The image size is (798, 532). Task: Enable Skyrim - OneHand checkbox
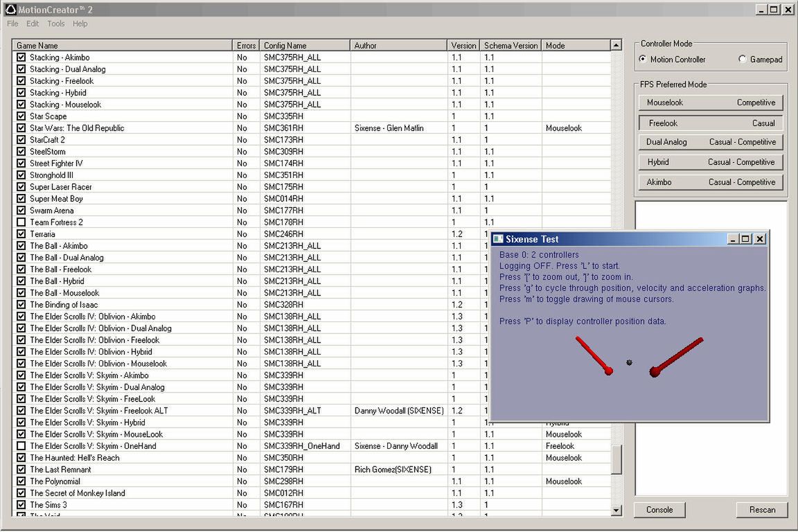[21, 445]
